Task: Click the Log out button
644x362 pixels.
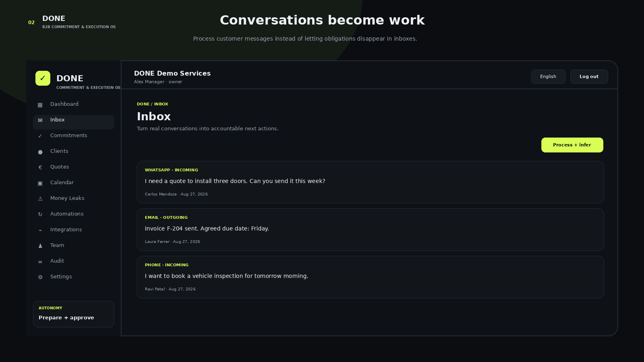Action: tap(589, 76)
